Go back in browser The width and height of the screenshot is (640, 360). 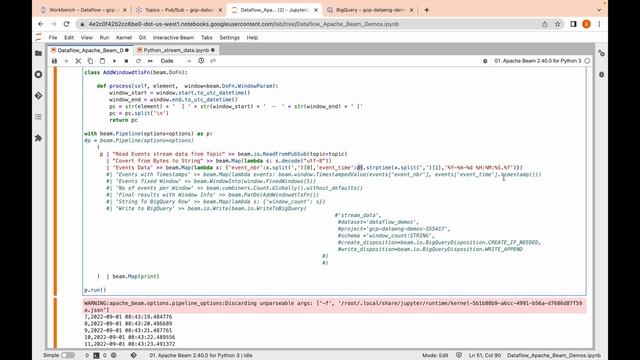pyautogui.click(x=41, y=24)
